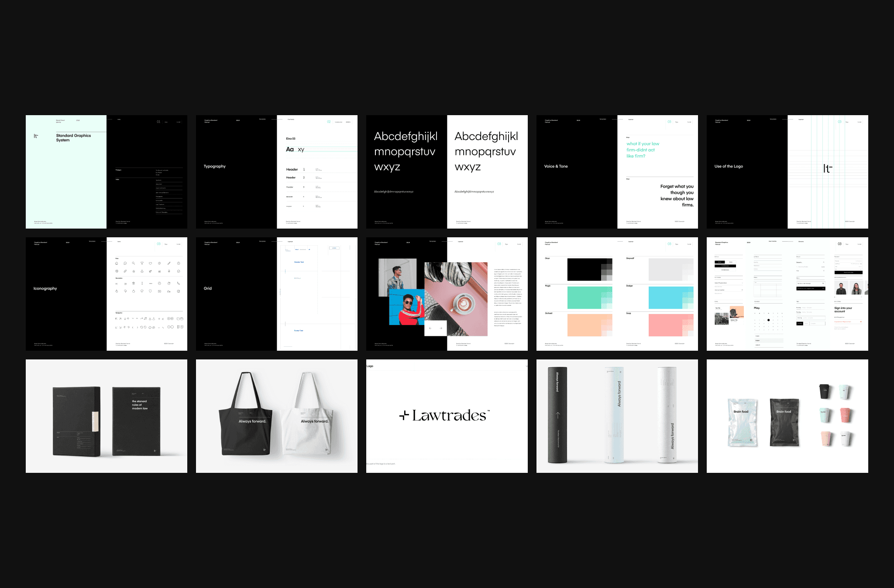Image resolution: width=894 pixels, height=588 pixels.
Task: Click the left arrow on the photography slide
Action: coord(430,328)
